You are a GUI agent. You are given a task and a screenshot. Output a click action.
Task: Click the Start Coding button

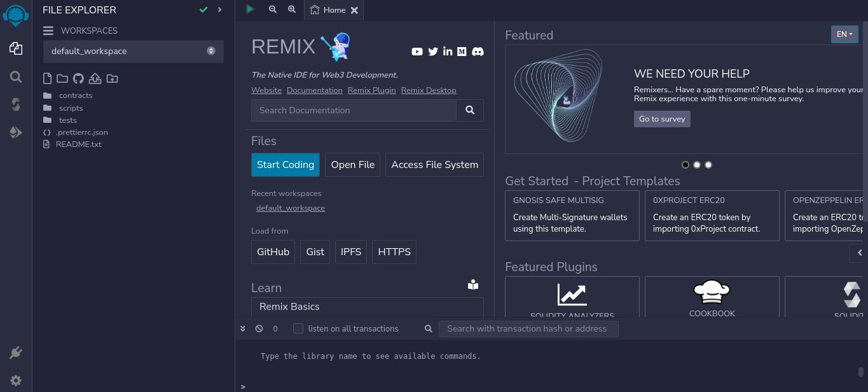[286, 165]
